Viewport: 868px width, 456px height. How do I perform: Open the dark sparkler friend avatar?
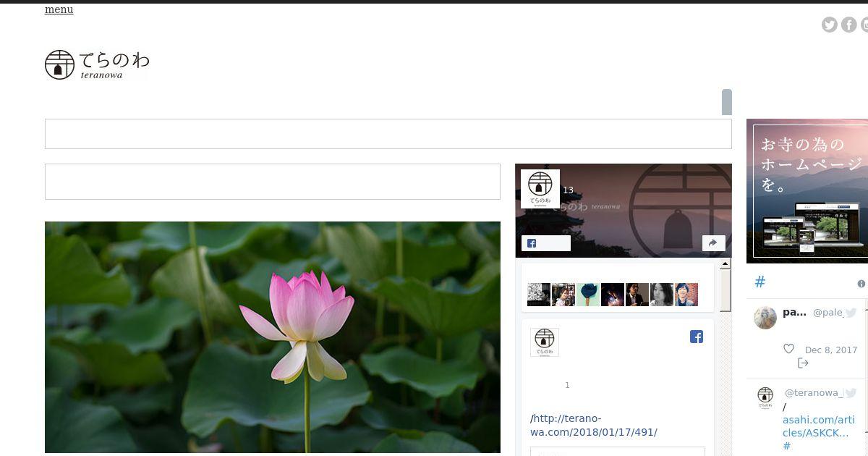click(x=613, y=295)
